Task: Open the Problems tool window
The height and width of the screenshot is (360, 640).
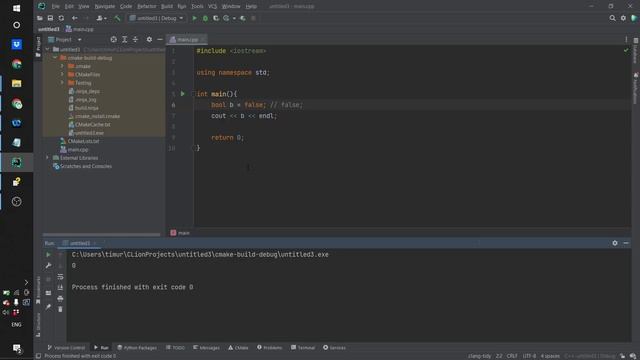Action: (x=270, y=348)
